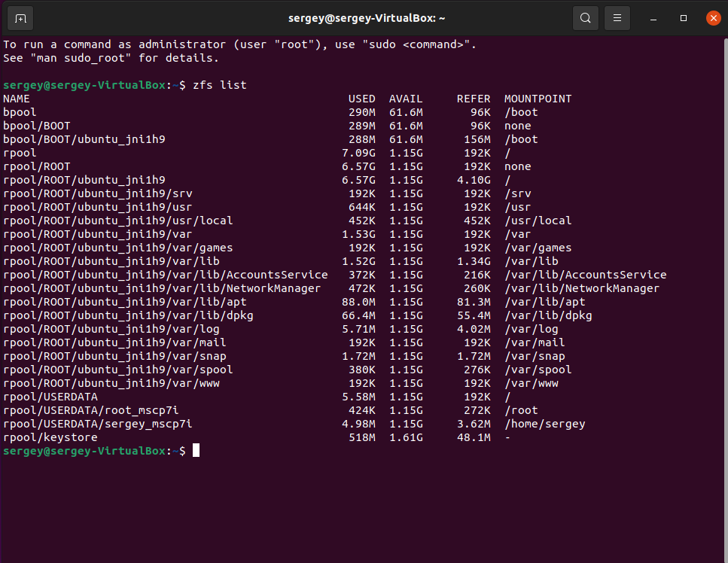Click the USED value '88.0M'
The height and width of the screenshot is (563, 728).
click(x=358, y=302)
